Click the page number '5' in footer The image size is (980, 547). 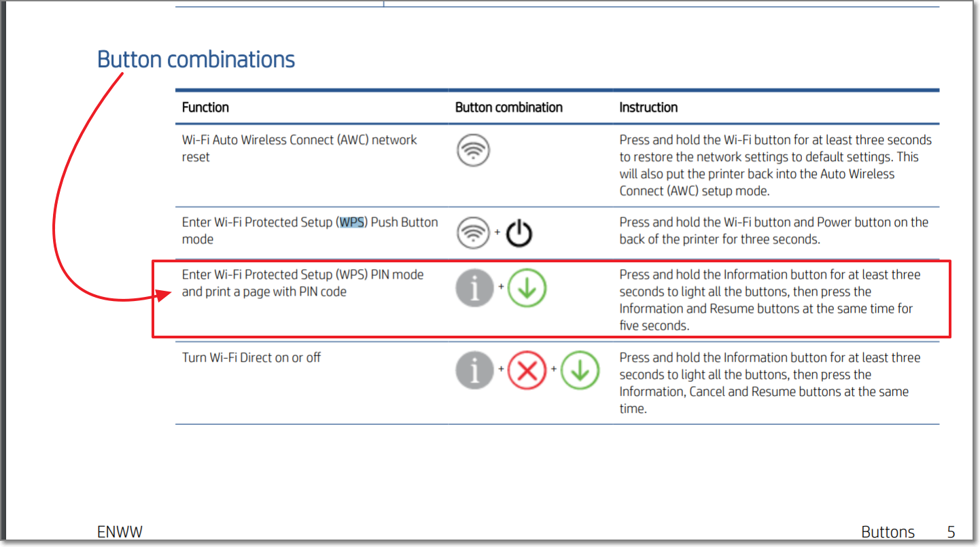coord(951,532)
